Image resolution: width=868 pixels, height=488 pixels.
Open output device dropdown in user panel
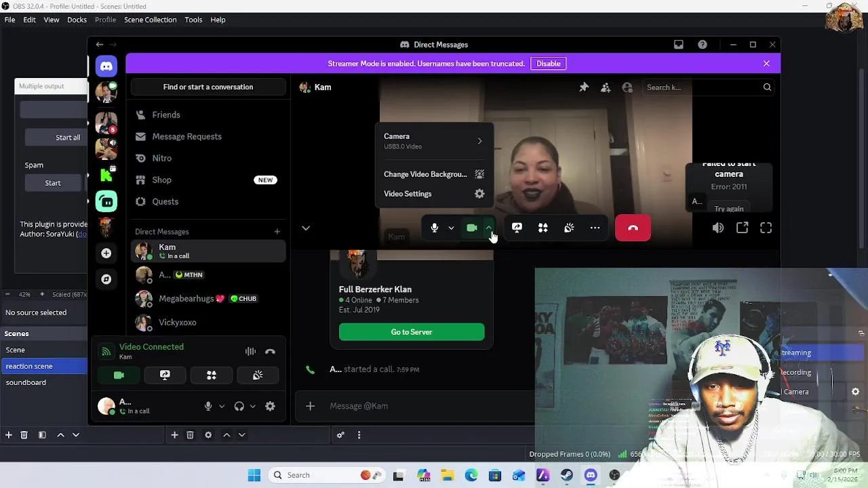click(252, 407)
